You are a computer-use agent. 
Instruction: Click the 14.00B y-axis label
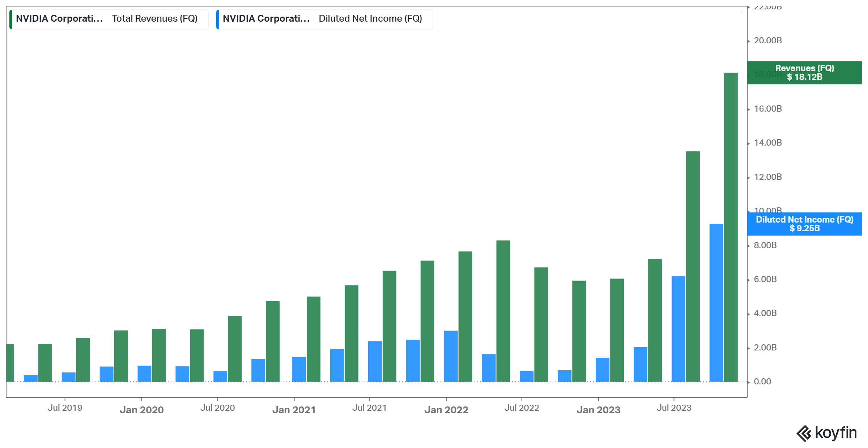pos(767,143)
